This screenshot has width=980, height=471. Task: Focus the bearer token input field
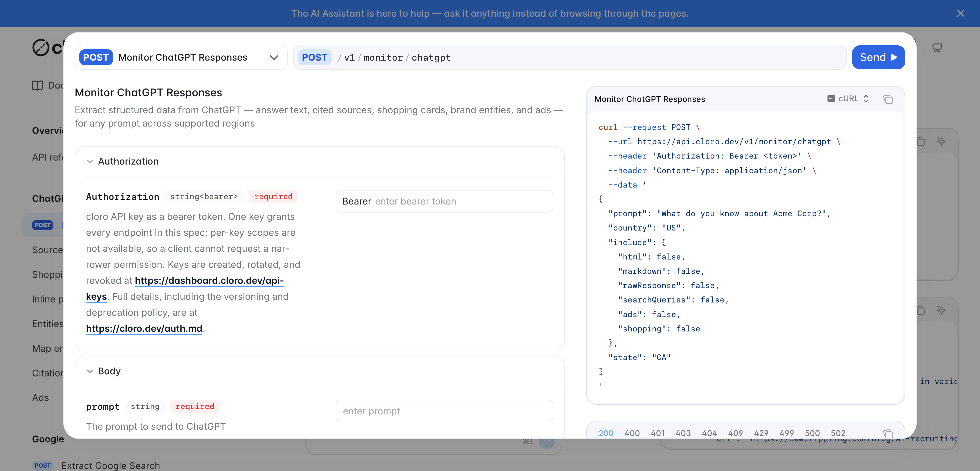[444, 201]
